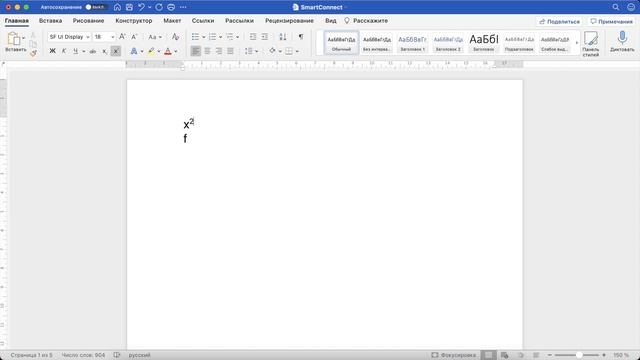Apply red font color

coord(168,51)
